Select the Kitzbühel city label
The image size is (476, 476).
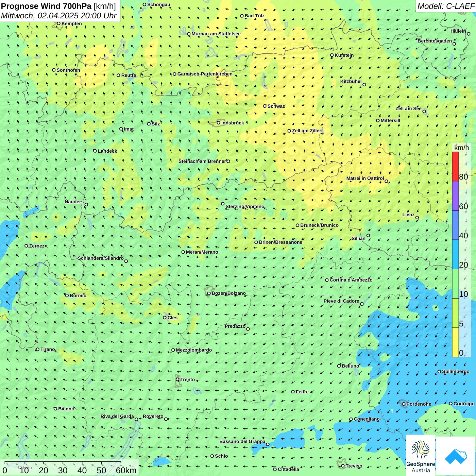[351, 81]
